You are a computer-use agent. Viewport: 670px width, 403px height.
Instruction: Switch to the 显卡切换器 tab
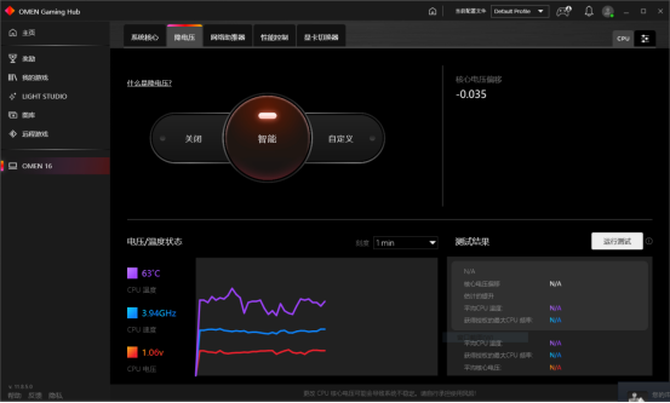point(321,37)
